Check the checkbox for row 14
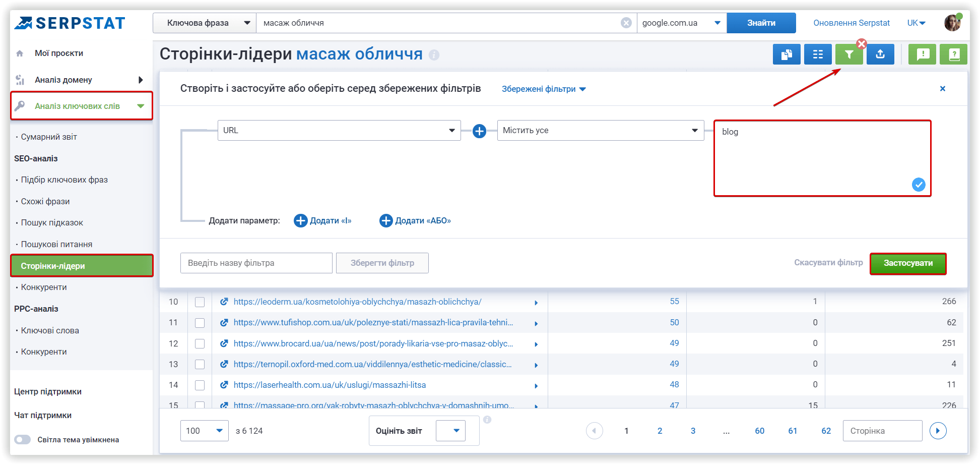The image size is (980, 465). click(x=200, y=385)
